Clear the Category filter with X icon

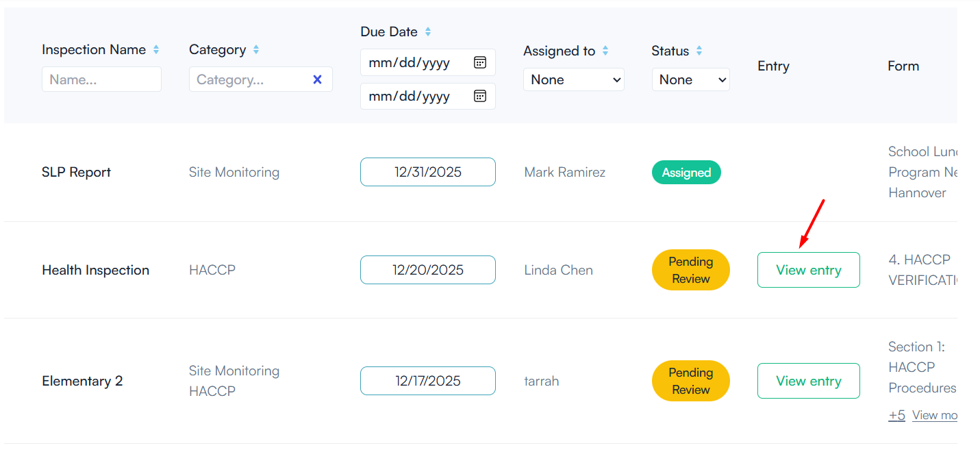317,79
